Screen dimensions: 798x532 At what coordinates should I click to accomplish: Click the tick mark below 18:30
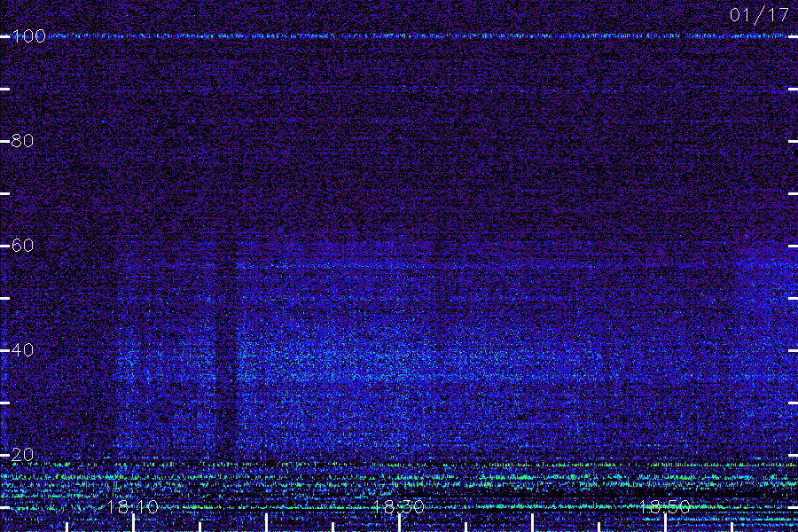point(400,523)
